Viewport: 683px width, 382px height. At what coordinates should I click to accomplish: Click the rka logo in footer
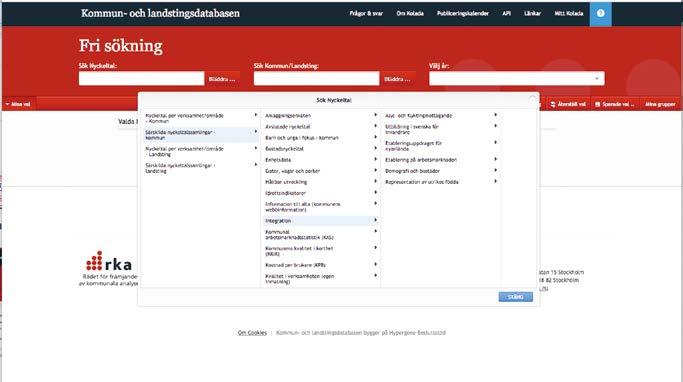(109, 261)
